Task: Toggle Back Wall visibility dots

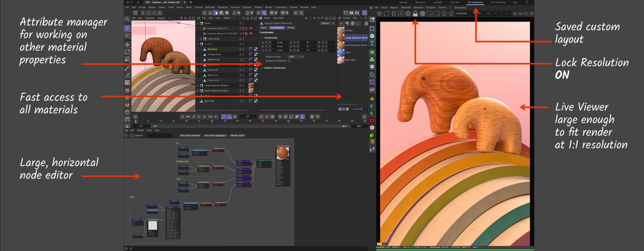Action: coord(243,101)
